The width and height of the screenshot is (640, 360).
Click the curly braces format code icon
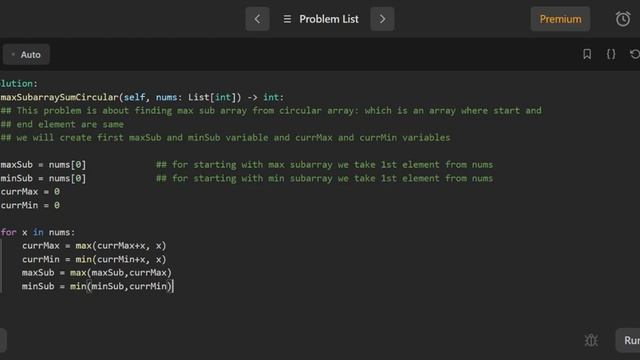point(611,54)
